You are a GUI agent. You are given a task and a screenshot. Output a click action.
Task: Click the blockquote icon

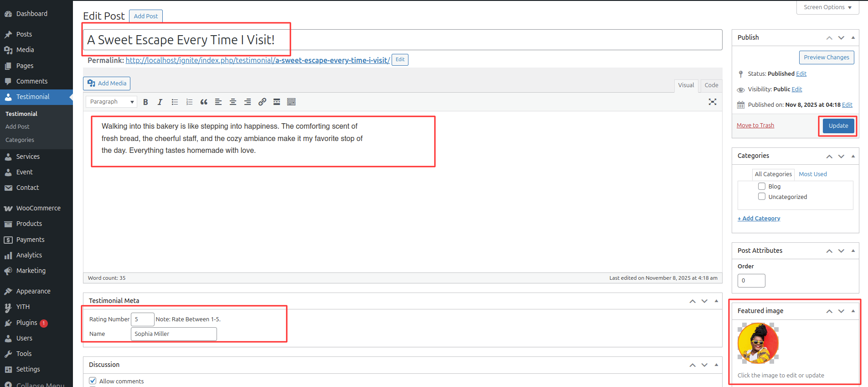[x=204, y=102]
